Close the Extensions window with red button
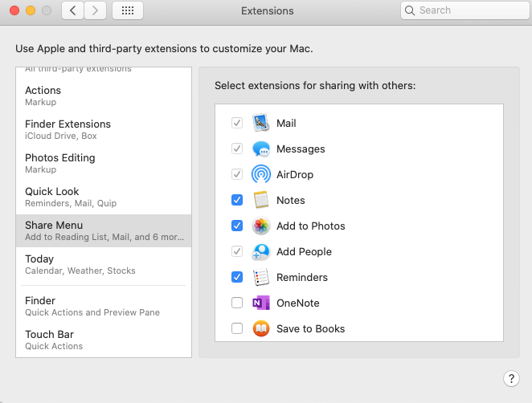This screenshot has width=532, height=403. [14, 10]
